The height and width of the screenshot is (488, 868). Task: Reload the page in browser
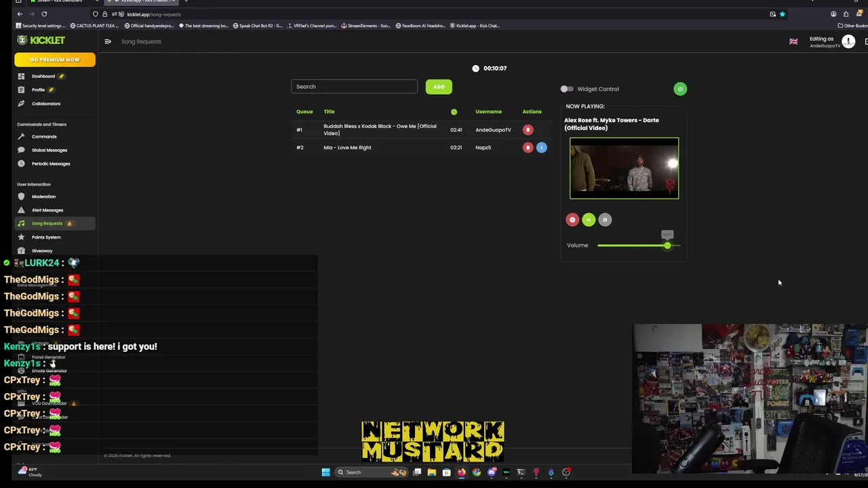click(44, 14)
